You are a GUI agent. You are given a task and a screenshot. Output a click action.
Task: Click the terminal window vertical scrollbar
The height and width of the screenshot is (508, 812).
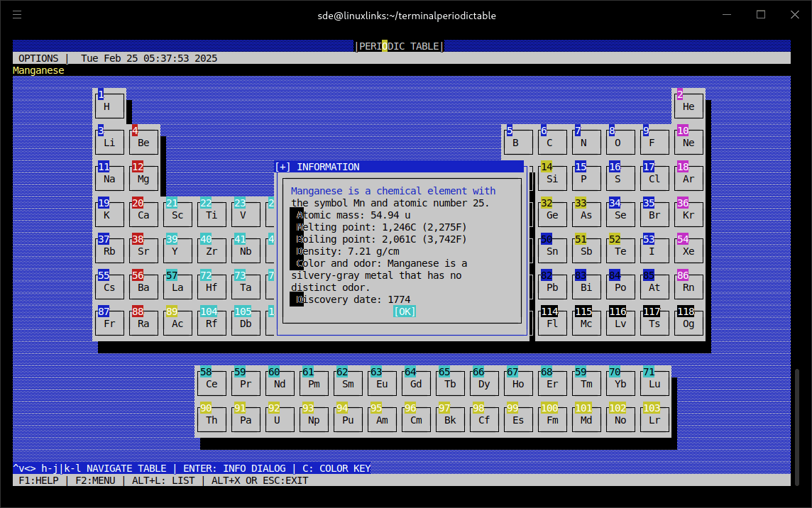click(797, 427)
